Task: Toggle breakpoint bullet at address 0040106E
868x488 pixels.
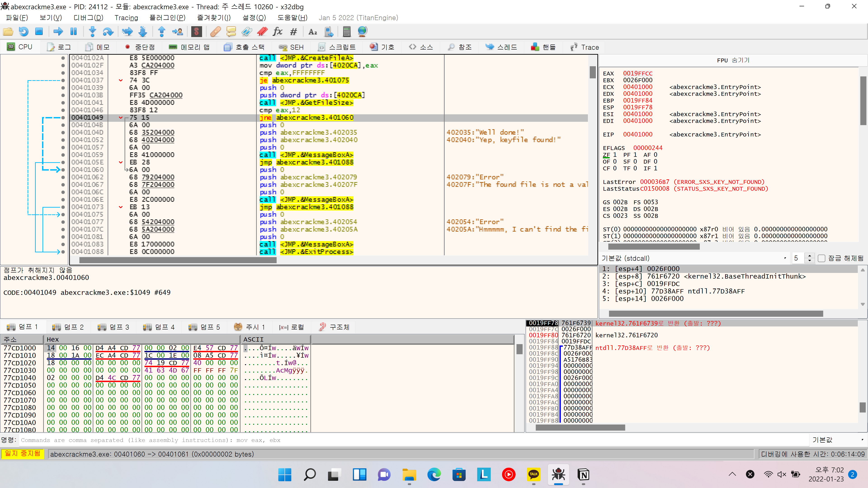Action: click(x=63, y=199)
